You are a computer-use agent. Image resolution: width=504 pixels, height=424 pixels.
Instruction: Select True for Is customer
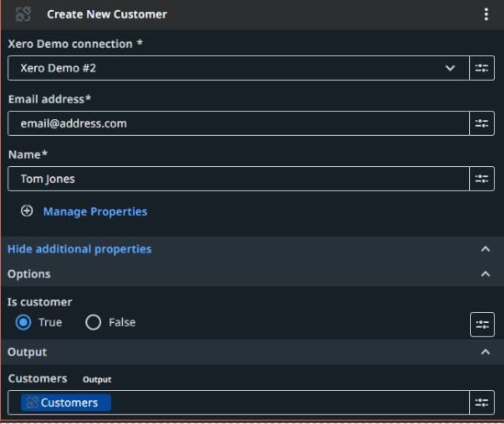click(x=24, y=322)
